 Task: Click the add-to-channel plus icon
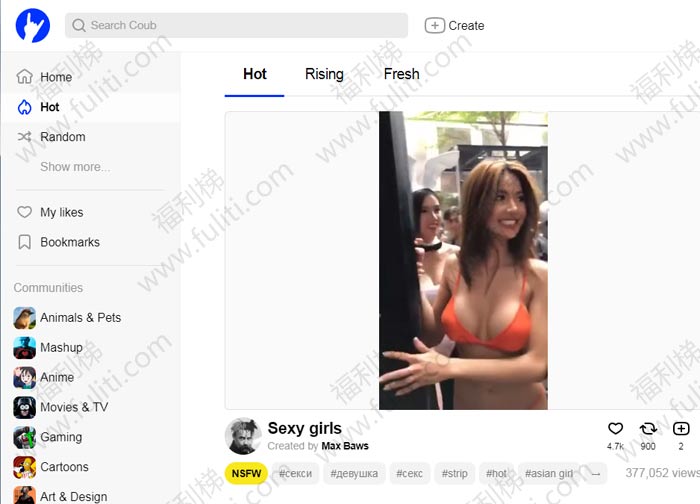click(681, 429)
